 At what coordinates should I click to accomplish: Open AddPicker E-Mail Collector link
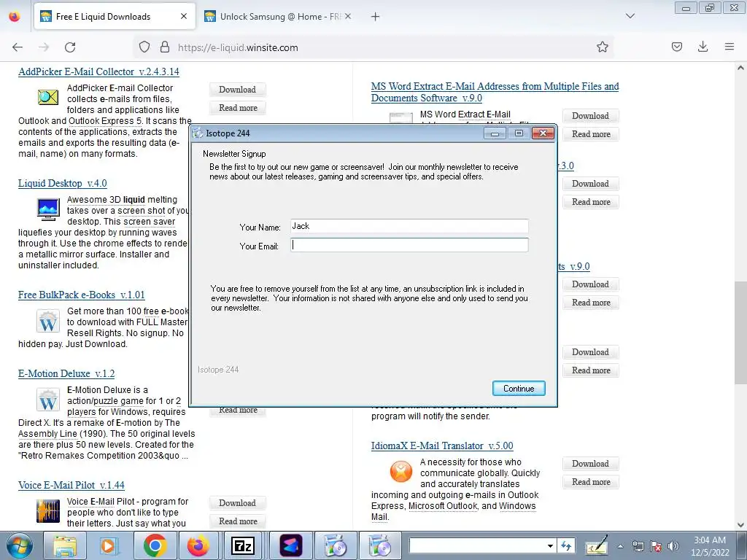tap(98, 72)
